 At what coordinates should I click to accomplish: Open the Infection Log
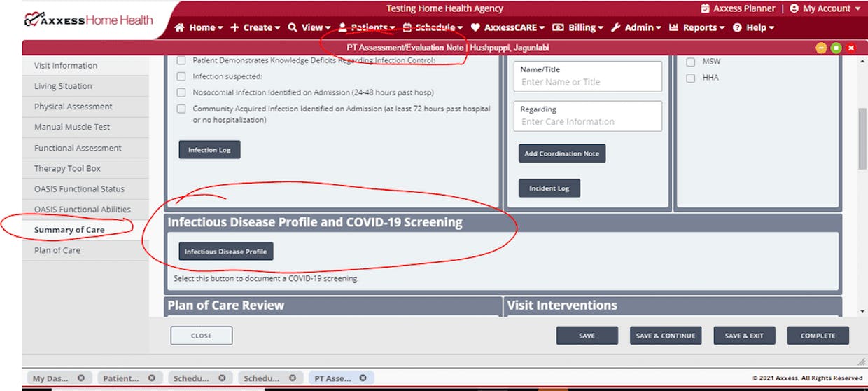coord(209,150)
